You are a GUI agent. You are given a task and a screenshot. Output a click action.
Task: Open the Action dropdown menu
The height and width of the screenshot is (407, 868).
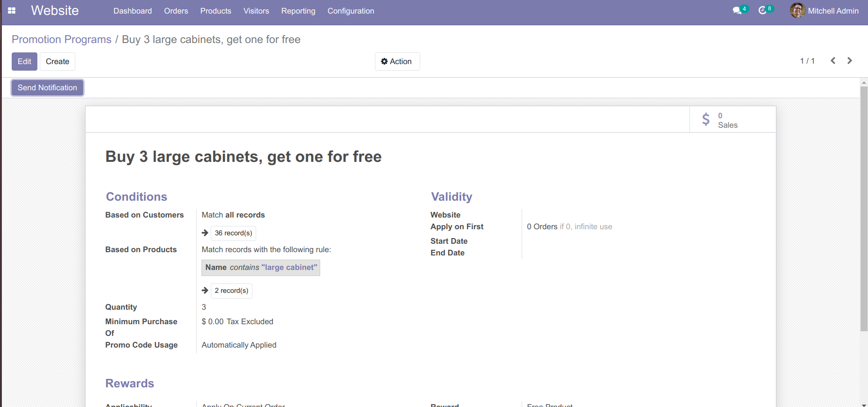(397, 61)
